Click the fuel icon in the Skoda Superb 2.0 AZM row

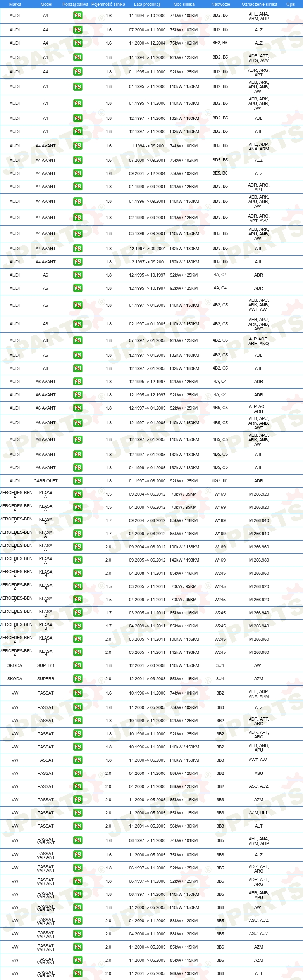[77, 679]
